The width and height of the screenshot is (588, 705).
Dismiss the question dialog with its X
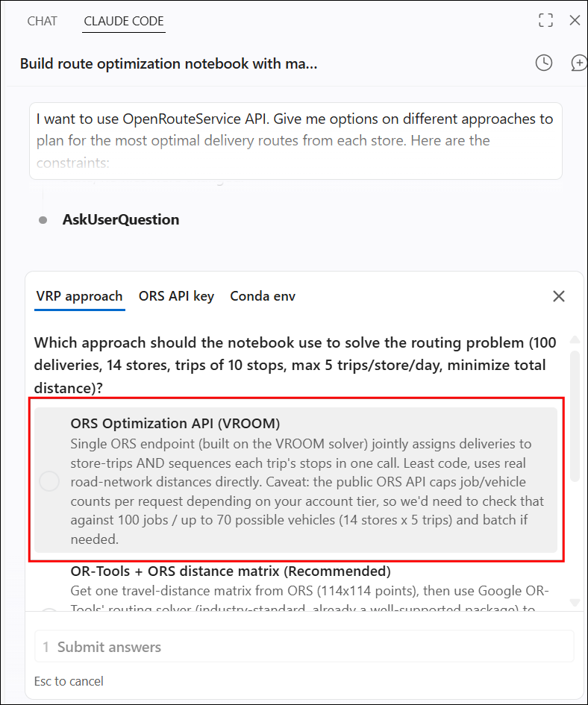[558, 296]
